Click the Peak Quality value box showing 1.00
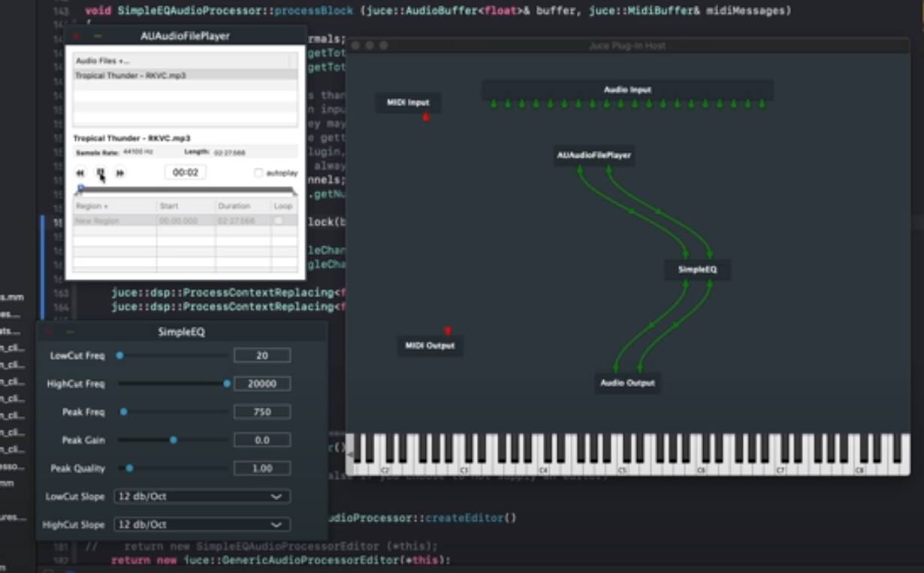 tap(262, 468)
